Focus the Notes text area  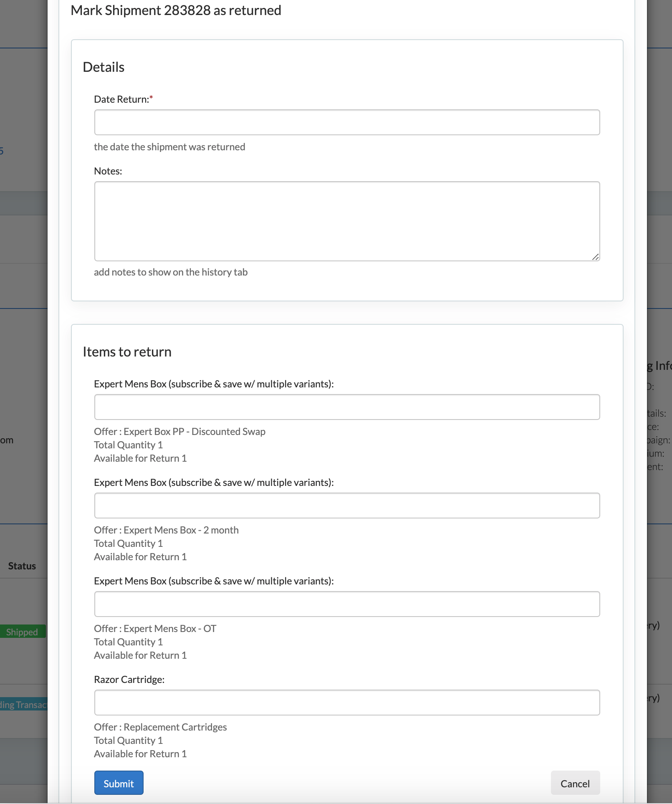pyautogui.click(x=347, y=221)
